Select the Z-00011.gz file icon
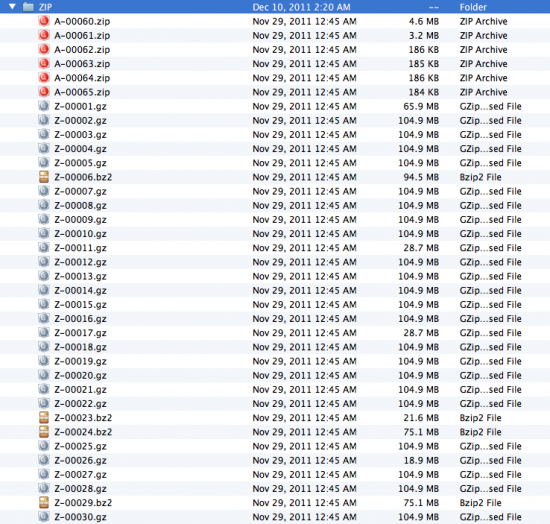The width and height of the screenshot is (550, 524). pyautogui.click(x=44, y=248)
